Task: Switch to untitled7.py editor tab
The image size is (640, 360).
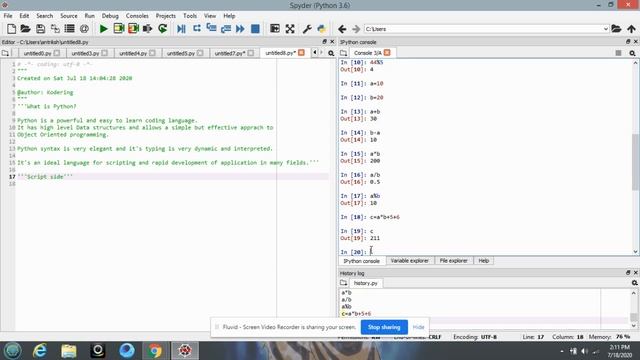Action: point(230,53)
